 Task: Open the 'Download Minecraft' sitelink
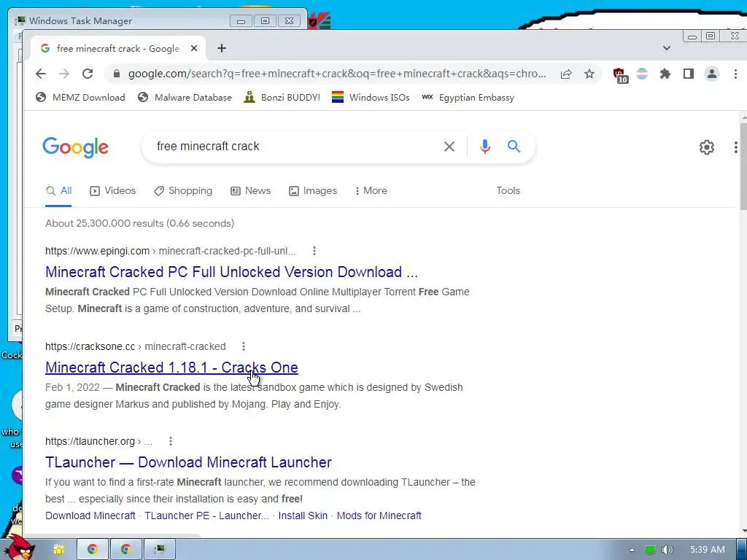90,516
